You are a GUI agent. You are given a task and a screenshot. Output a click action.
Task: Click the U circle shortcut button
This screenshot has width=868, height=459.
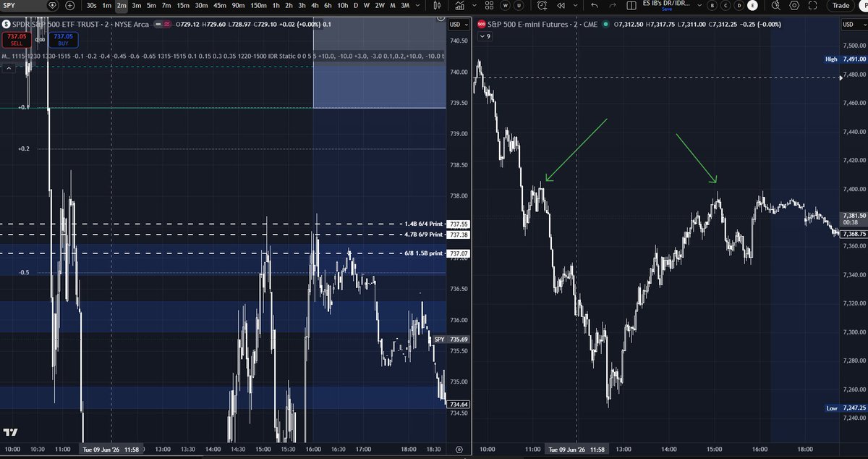tap(519, 5)
